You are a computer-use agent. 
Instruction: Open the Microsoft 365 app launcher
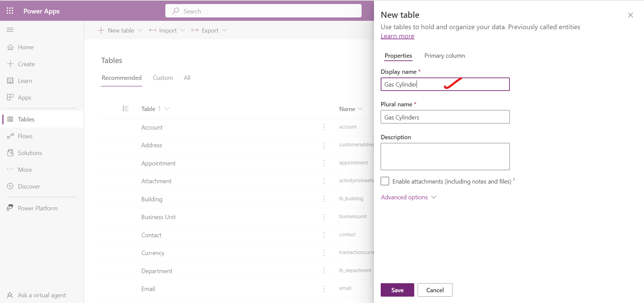[x=10, y=10]
